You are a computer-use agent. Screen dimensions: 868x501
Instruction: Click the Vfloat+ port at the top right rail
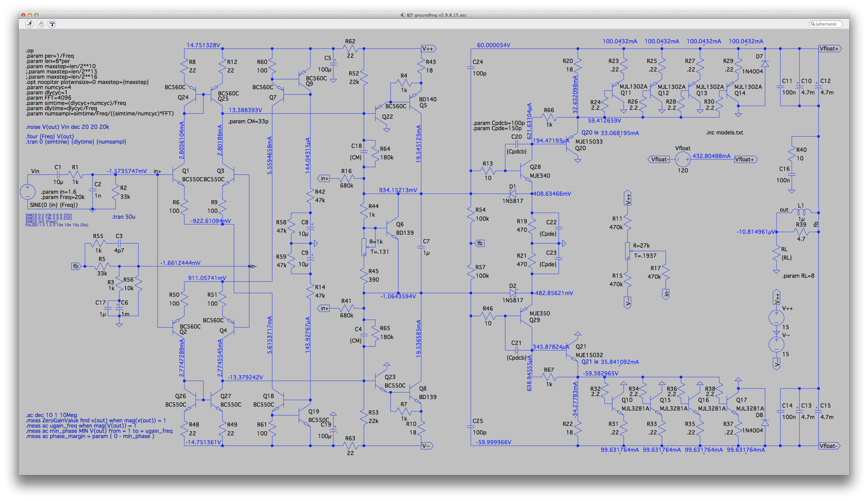[830, 49]
